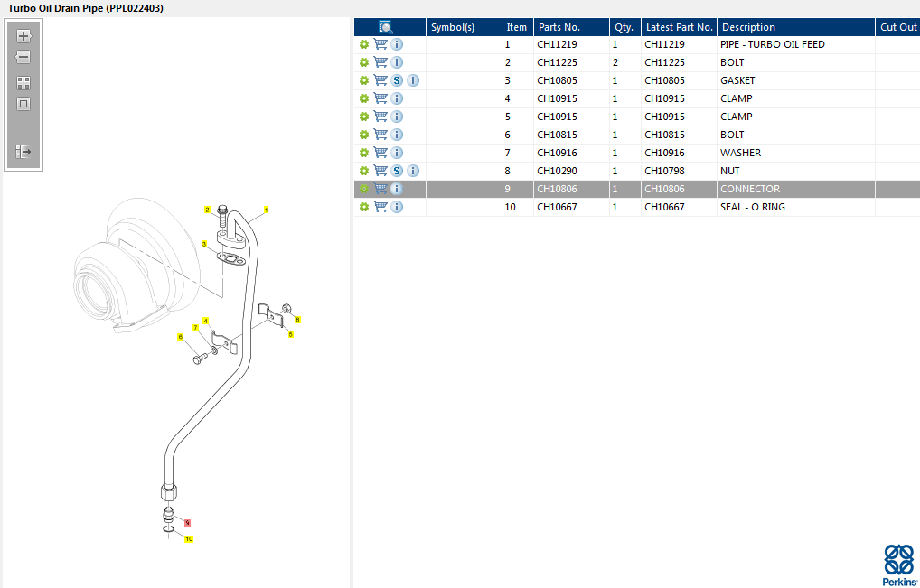920x588 pixels.
Task: Click the panel export arrow icon
Action: tap(23, 152)
